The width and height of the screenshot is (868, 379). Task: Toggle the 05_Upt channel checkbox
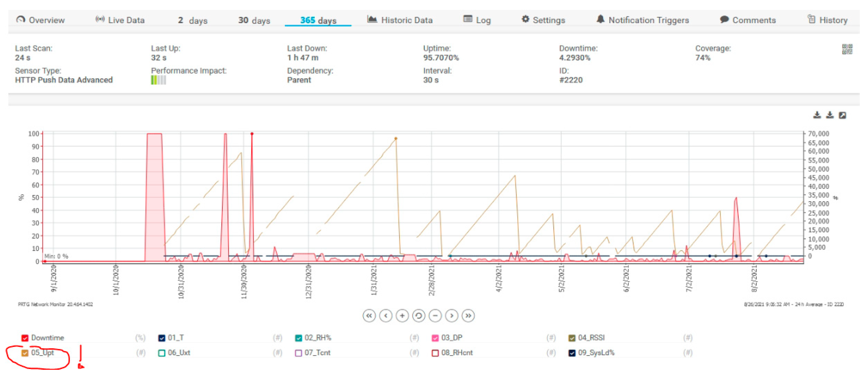pos(25,353)
